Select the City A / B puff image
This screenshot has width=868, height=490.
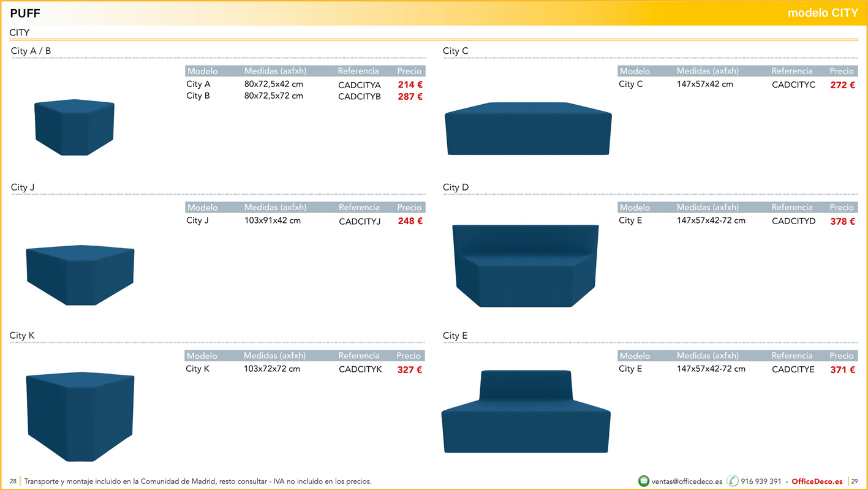(74, 127)
